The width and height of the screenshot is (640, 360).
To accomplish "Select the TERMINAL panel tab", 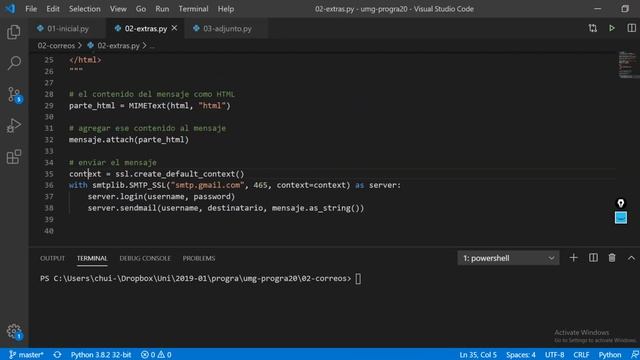I will (x=92, y=258).
